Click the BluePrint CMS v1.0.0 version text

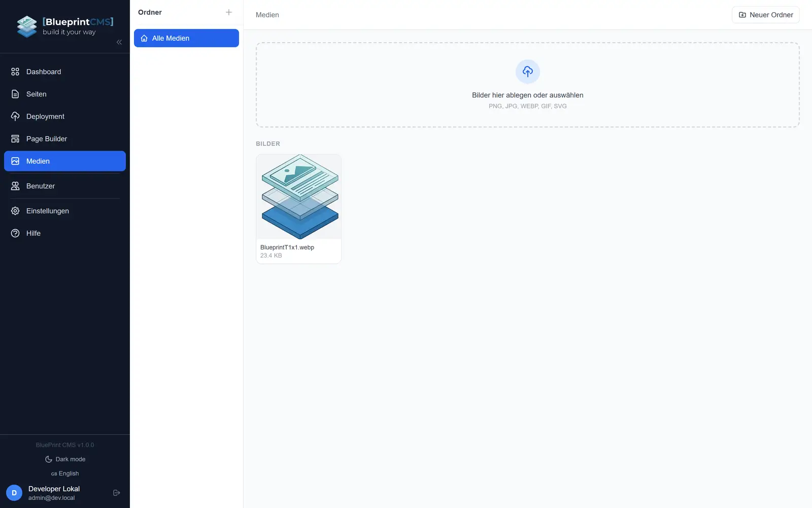(x=65, y=445)
